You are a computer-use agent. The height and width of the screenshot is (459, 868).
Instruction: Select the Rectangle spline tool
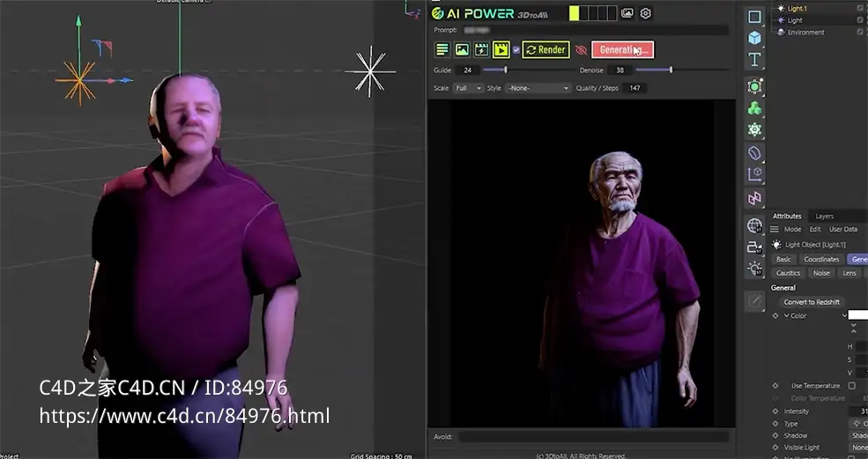pyautogui.click(x=754, y=17)
